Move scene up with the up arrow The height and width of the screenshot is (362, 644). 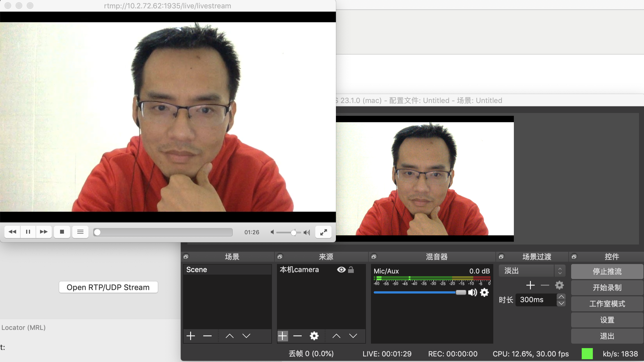[229, 336]
